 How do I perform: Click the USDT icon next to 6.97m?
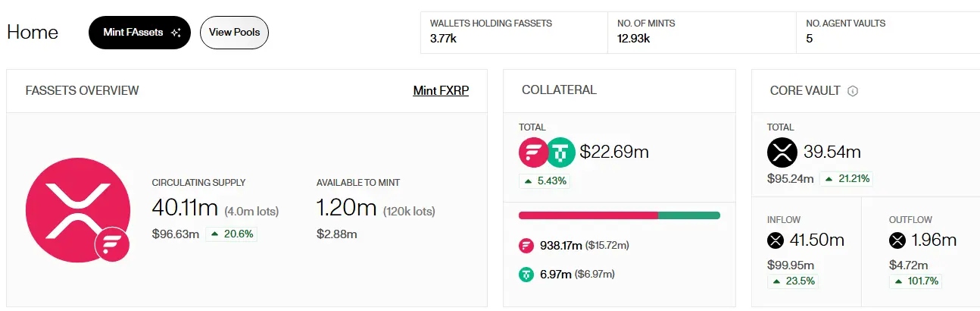tap(526, 274)
